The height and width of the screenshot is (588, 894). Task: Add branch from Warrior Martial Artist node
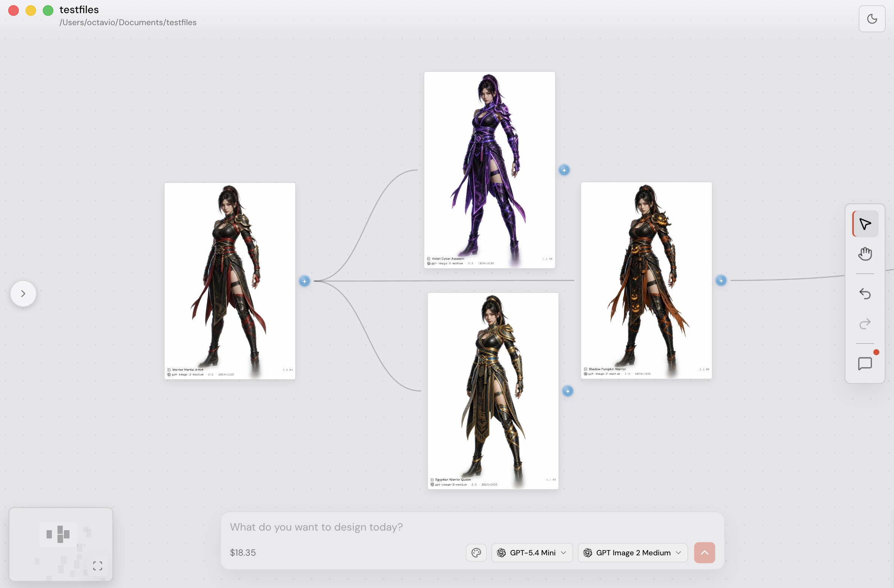click(305, 281)
